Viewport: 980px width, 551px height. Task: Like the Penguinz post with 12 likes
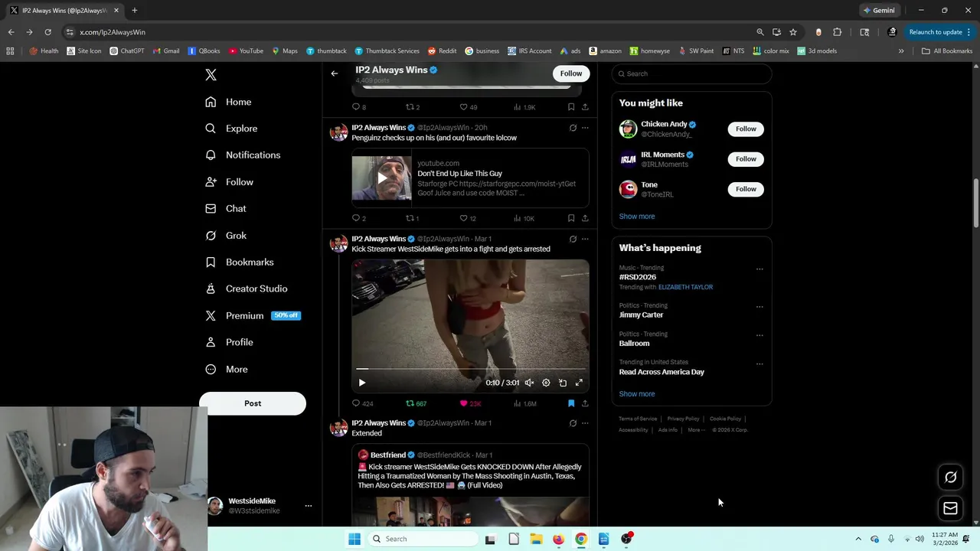[x=467, y=218]
